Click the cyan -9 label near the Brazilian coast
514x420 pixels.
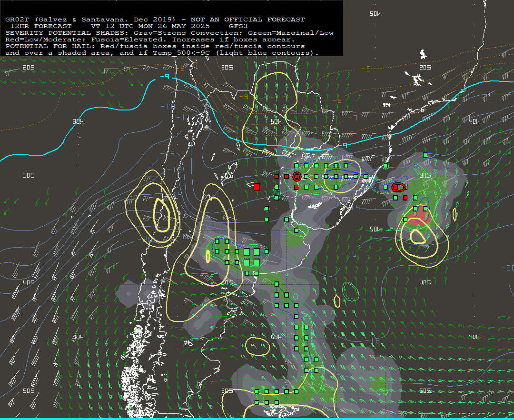[x=343, y=145]
